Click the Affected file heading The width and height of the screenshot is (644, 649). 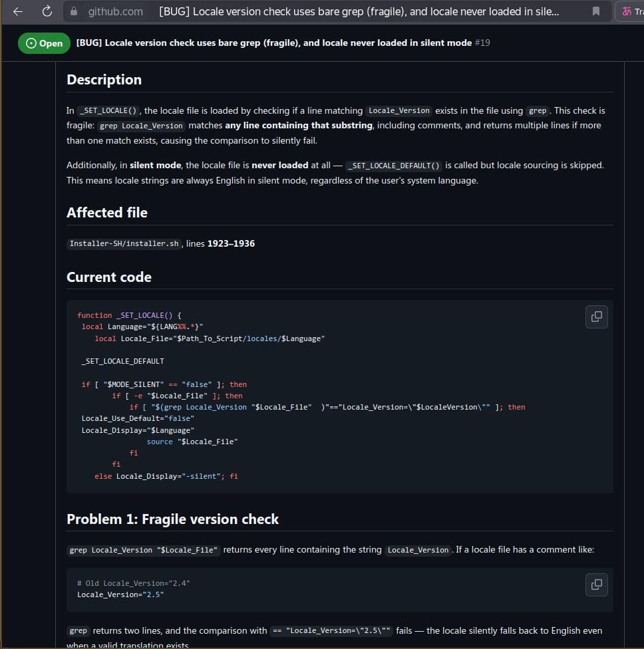tap(107, 212)
